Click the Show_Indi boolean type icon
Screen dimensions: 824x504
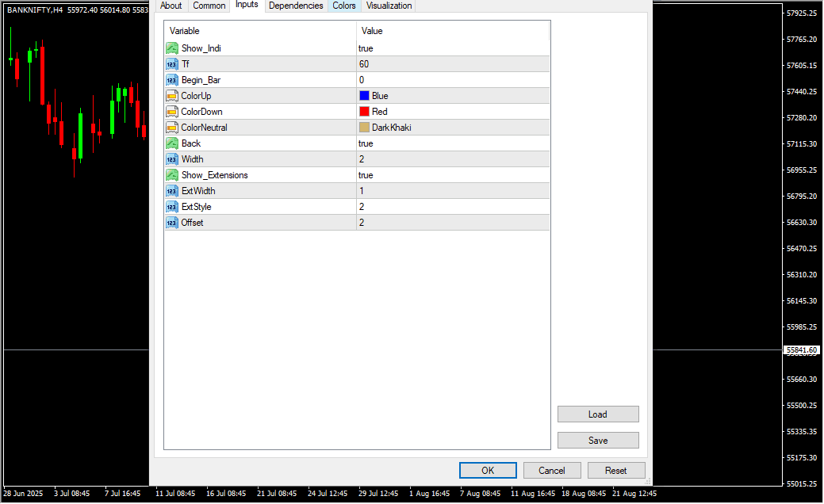172,48
